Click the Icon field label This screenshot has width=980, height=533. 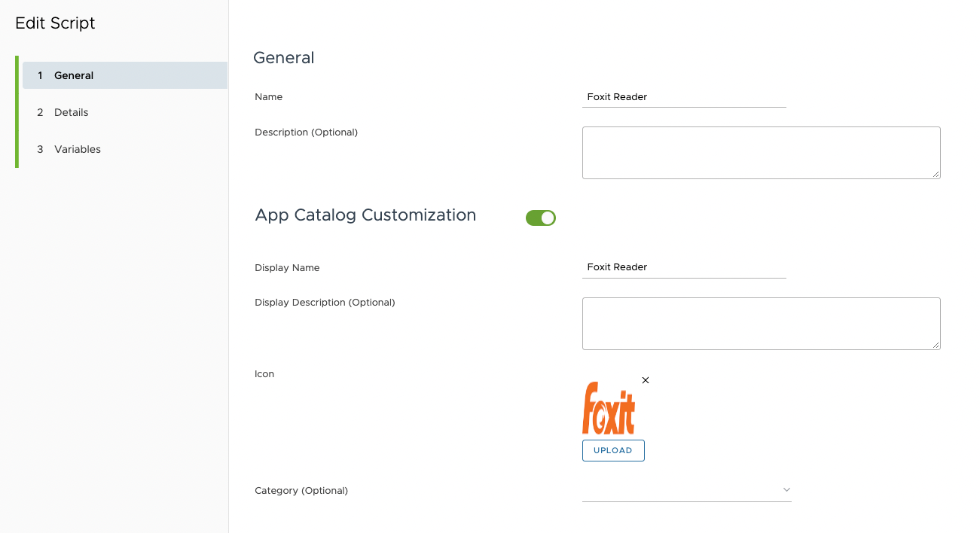pos(264,374)
